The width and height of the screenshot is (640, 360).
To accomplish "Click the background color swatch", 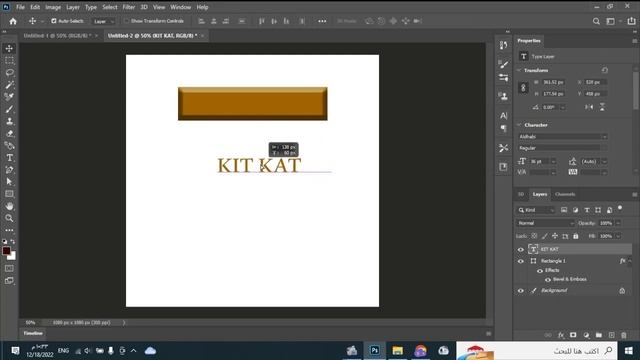I will 13,257.
